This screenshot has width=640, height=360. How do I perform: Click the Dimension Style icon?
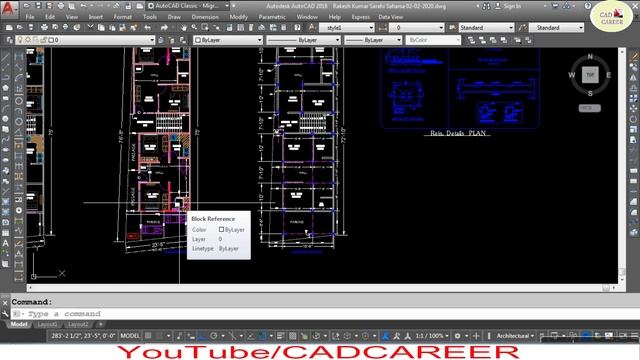click(382, 27)
